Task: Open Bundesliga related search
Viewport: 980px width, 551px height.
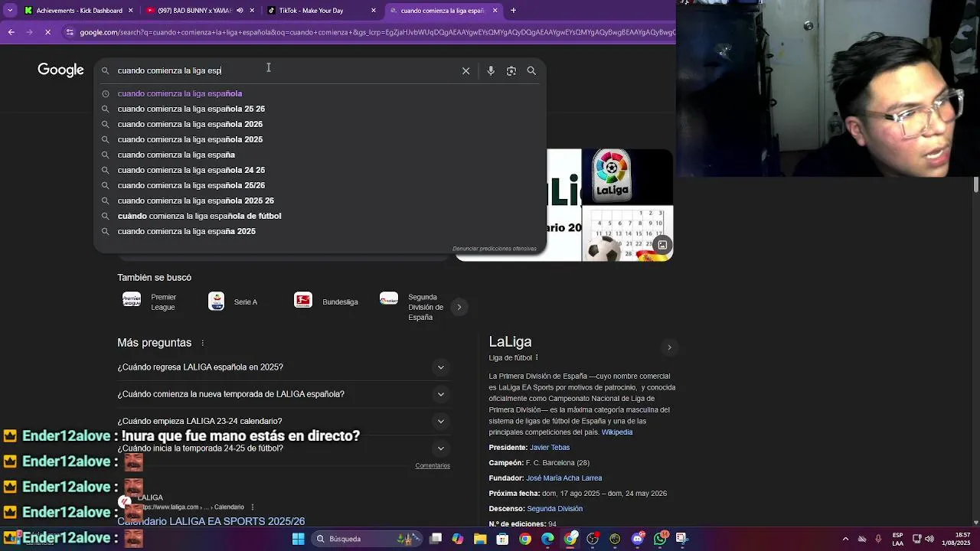Action: pyautogui.click(x=328, y=302)
